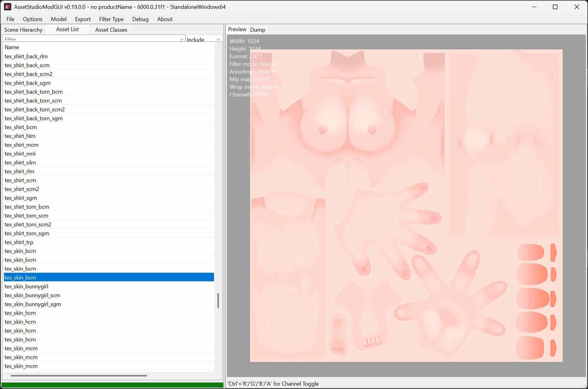Image resolution: width=588 pixels, height=389 pixels.
Task: Open the Options menu
Action: click(x=32, y=19)
